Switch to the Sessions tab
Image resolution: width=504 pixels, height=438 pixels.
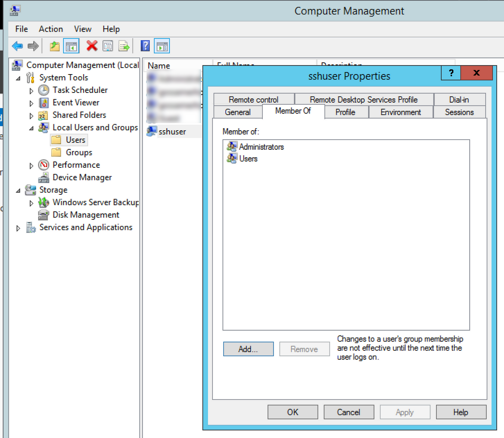[459, 112]
